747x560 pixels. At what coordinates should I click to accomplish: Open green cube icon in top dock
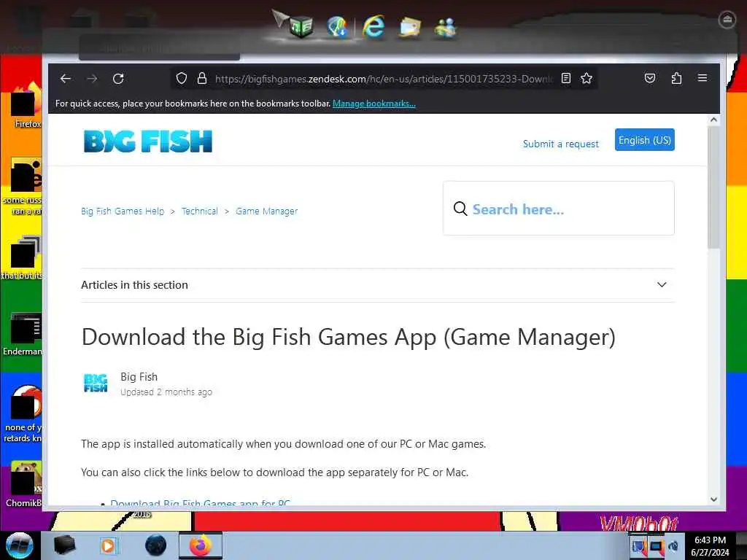pos(301,26)
